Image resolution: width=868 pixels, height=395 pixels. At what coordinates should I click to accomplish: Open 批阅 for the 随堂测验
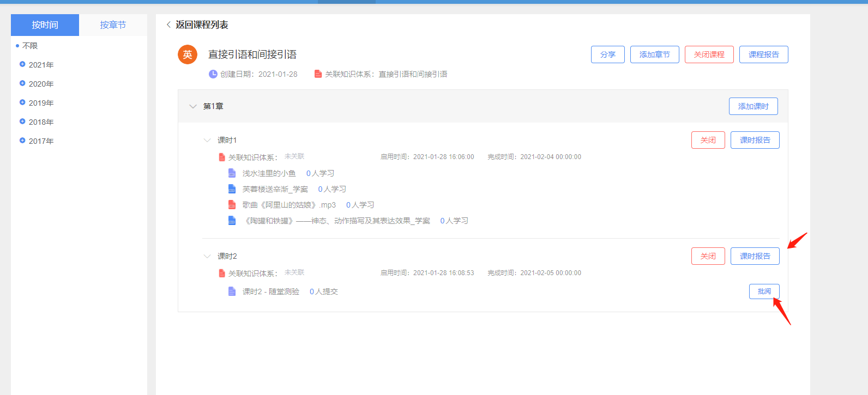coord(764,291)
